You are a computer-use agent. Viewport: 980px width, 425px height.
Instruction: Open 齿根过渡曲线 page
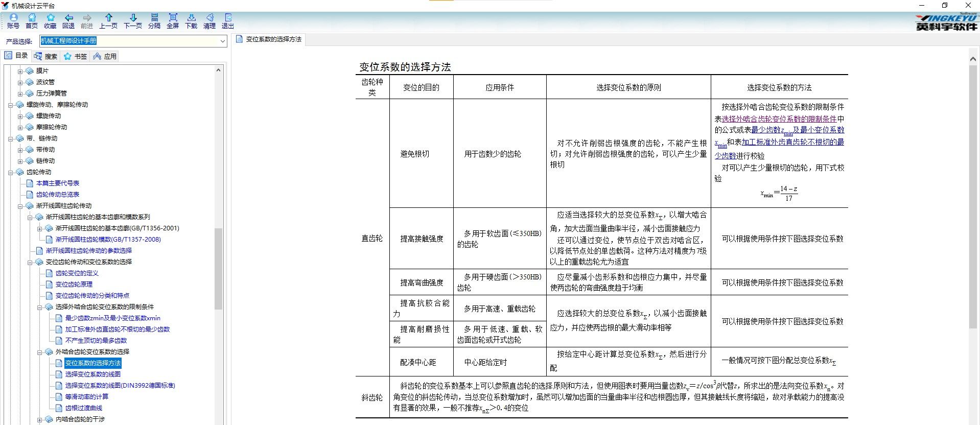tap(83, 408)
